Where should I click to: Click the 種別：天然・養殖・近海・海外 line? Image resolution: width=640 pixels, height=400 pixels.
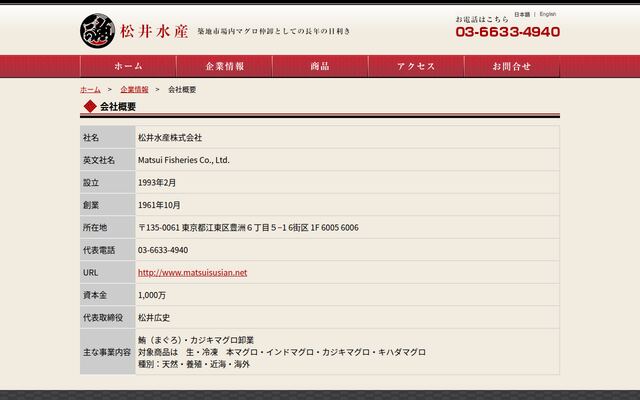click(x=194, y=364)
